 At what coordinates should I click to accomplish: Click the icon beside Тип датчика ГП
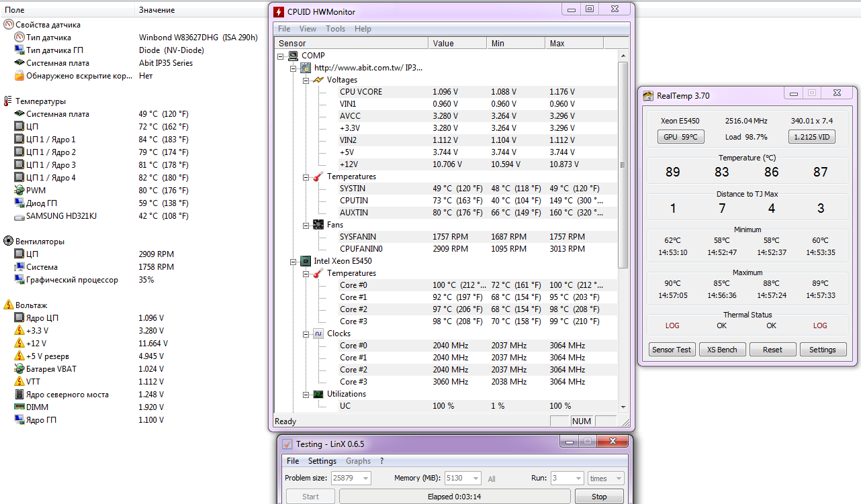19,50
